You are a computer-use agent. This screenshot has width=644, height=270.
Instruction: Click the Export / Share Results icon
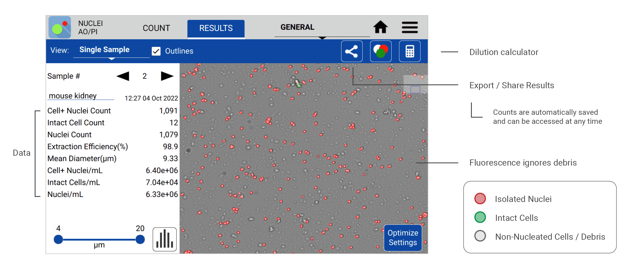[352, 51]
